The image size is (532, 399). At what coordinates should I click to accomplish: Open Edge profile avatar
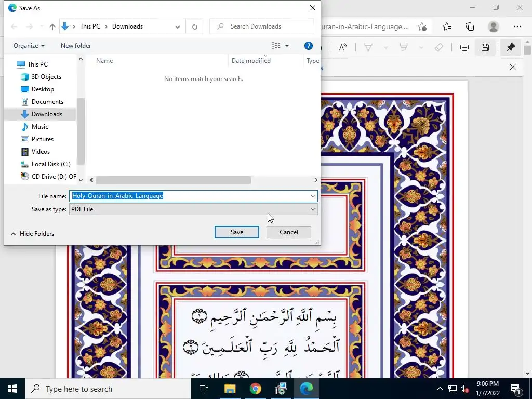pos(494,26)
